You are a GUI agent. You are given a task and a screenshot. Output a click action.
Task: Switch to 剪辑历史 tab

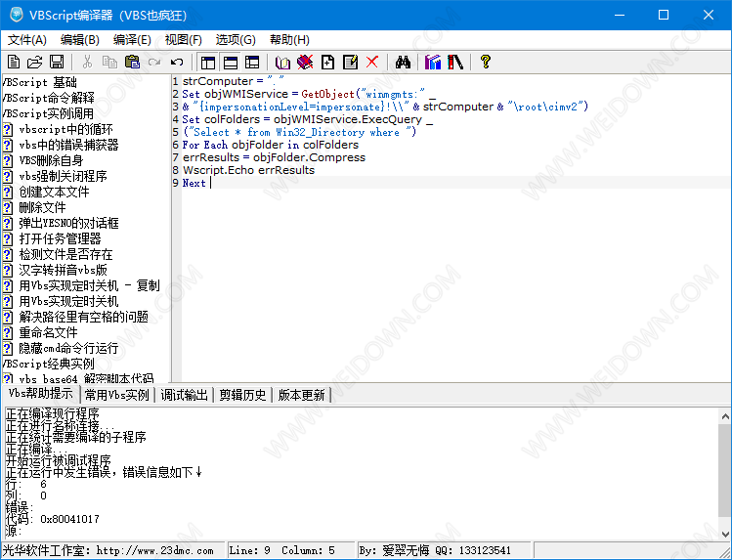pyautogui.click(x=242, y=395)
